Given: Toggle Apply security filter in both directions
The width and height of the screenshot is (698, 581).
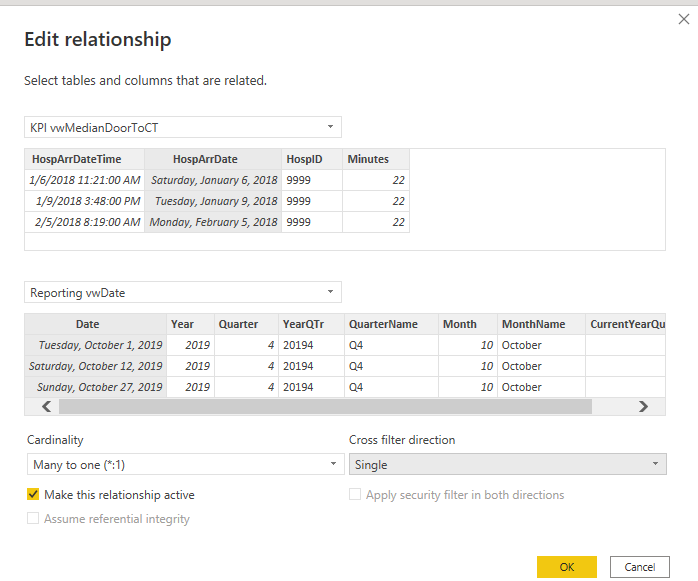Looking at the screenshot, I should click(355, 494).
